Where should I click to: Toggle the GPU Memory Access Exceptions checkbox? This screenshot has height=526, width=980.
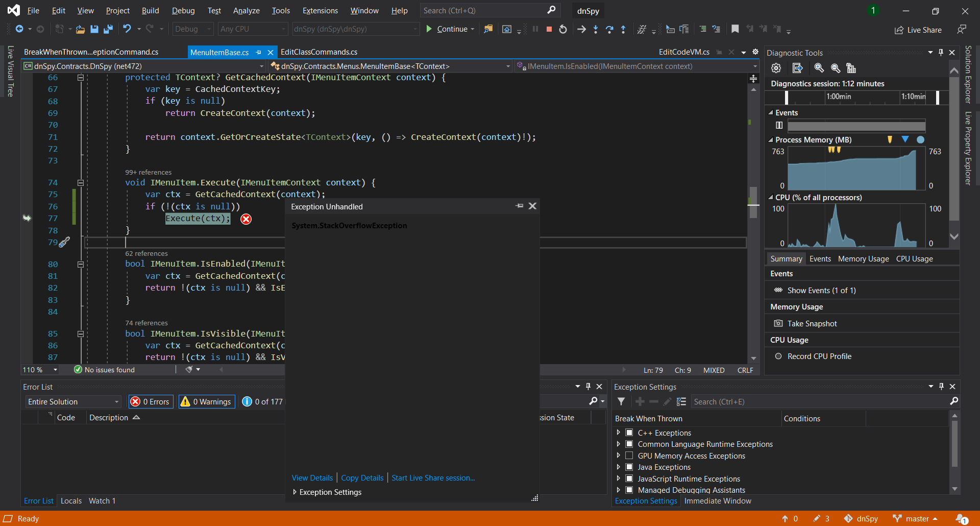(629, 456)
